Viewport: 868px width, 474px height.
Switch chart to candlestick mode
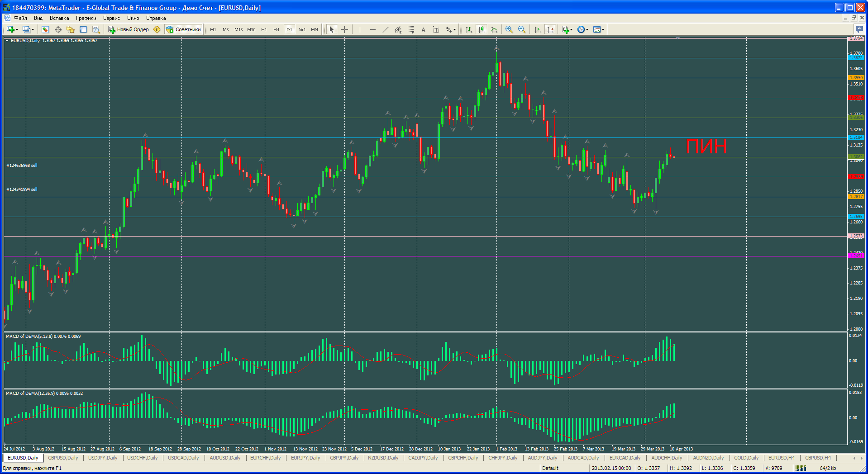tap(482, 29)
